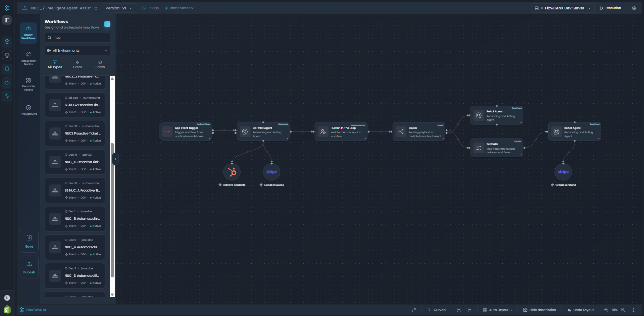Viewport: 644px width, 316px height.
Task: Open the Version v1 dropdown
Action: pos(118,8)
